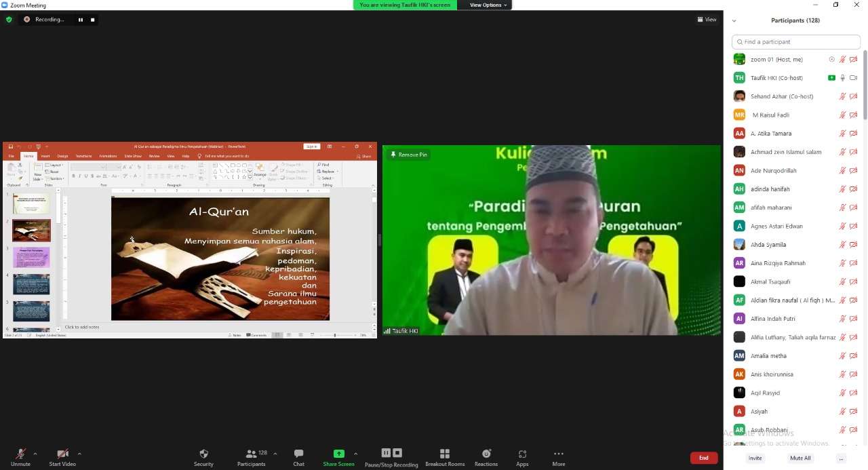Click the Find button in PowerPoint ribbon
Screen dimensions: 868x470
[x=323, y=165]
